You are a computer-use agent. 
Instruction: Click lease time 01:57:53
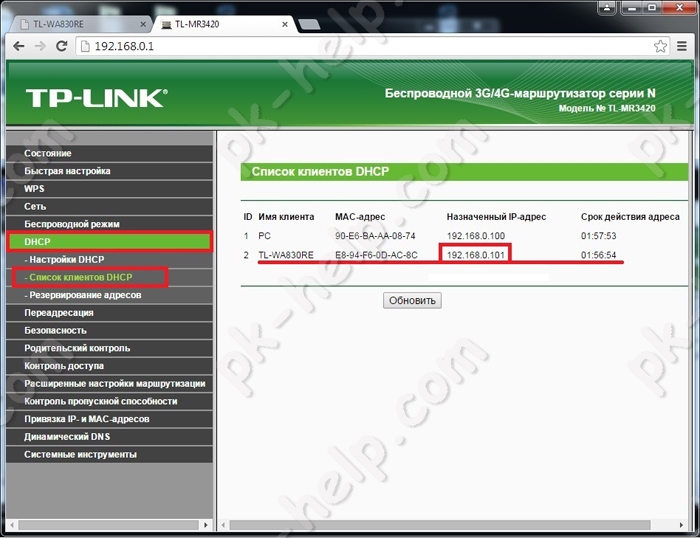click(598, 236)
